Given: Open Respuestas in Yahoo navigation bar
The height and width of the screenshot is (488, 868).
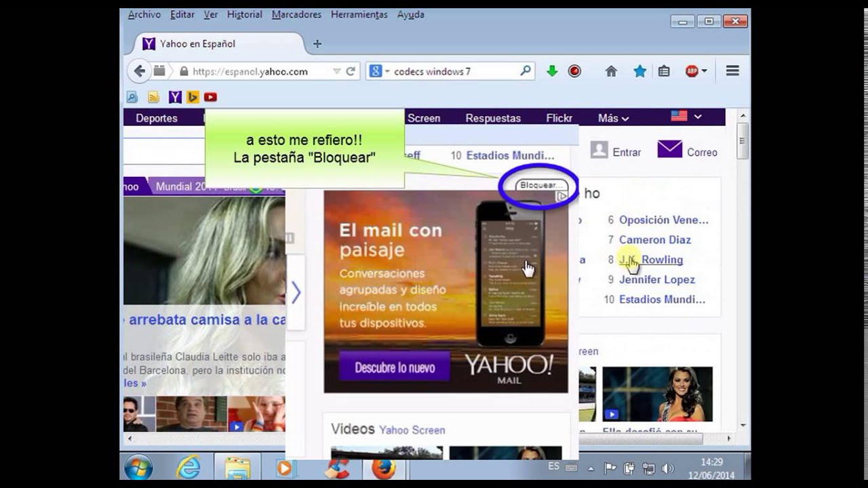Looking at the screenshot, I should (493, 118).
